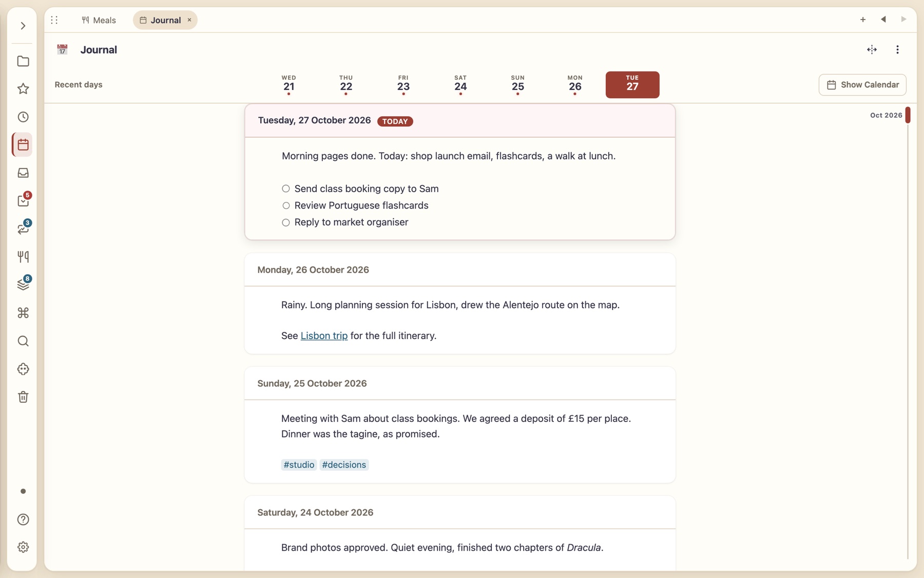Select today's Tuesday 27 day chip
This screenshot has height=578, width=924.
coord(632,85)
